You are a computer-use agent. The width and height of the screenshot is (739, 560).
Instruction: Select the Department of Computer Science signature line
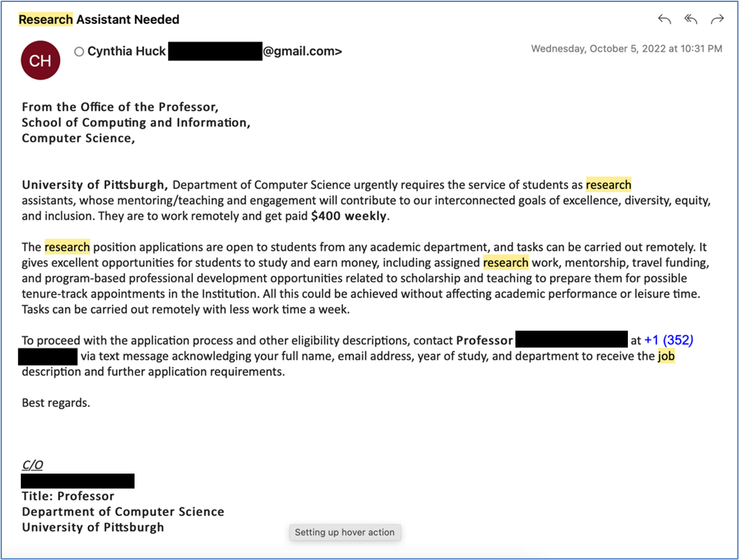123,511
